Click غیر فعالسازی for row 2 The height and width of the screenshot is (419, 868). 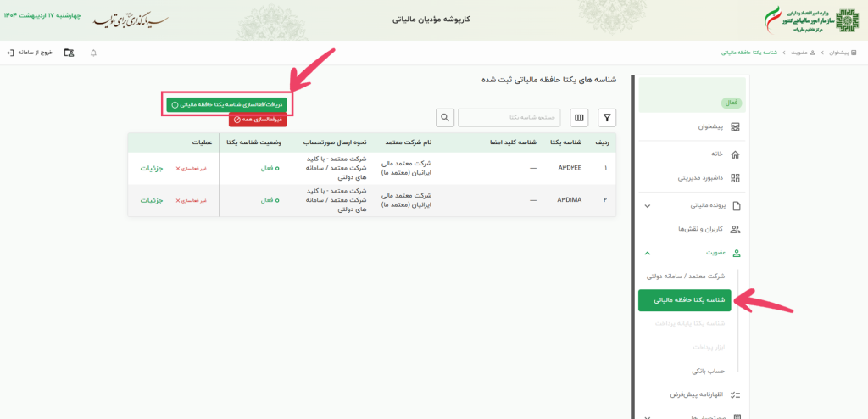click(191, 200)
